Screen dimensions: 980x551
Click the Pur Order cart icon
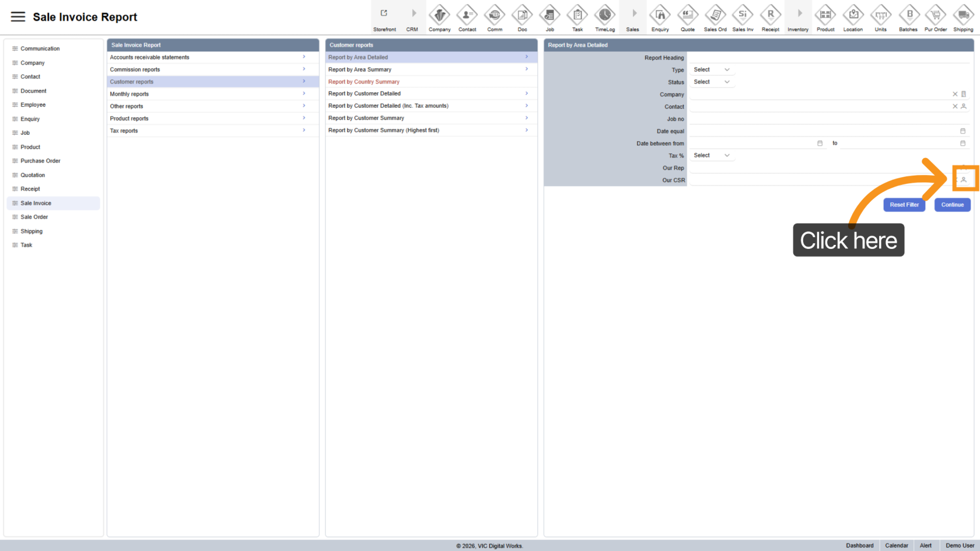(936, 15)
